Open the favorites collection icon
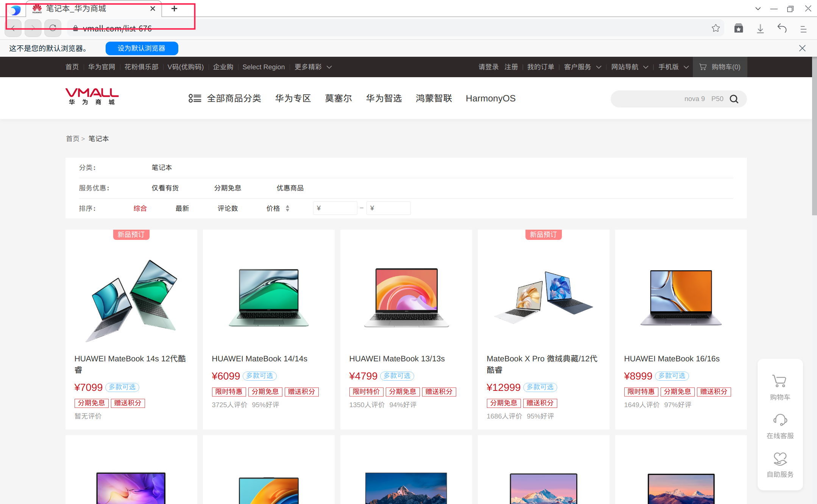 (x=738, y=28)
